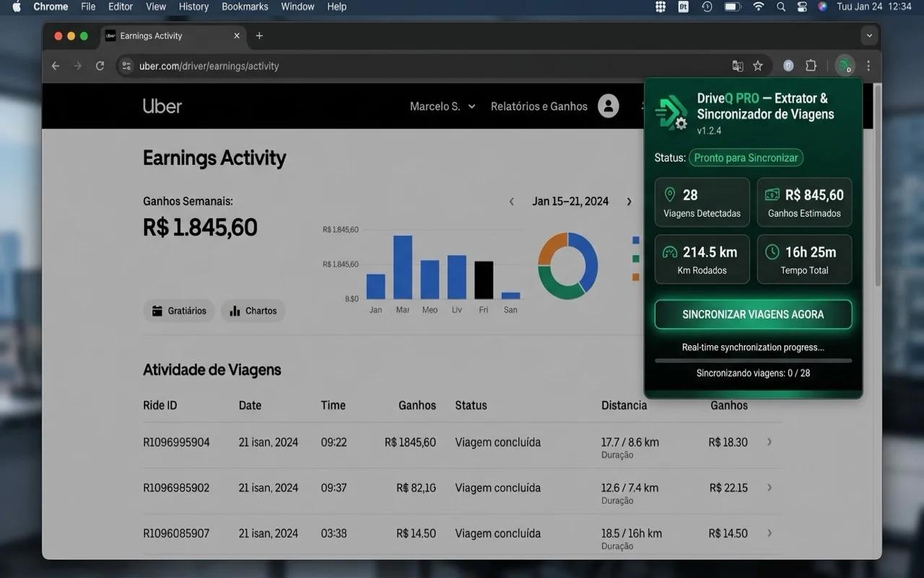
Task: Open a new browser tab
Action: [x=259, y=36]
